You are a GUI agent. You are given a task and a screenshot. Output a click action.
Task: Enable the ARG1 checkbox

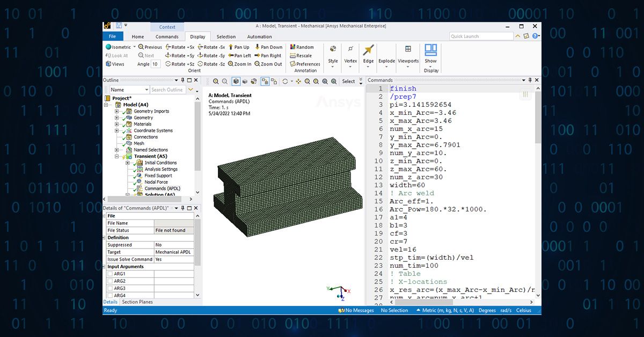tap(110, 274)
